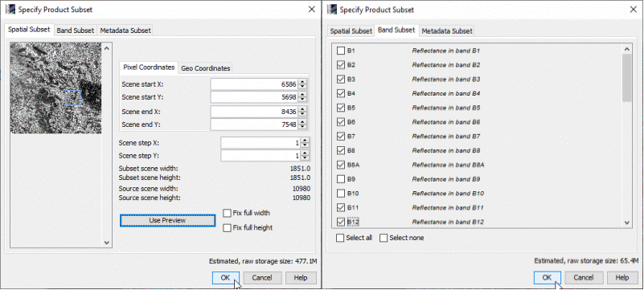The height and width of the screenshot is (290, 644).
Task: Adjust Scene step Y spinner
Action: 305,156
